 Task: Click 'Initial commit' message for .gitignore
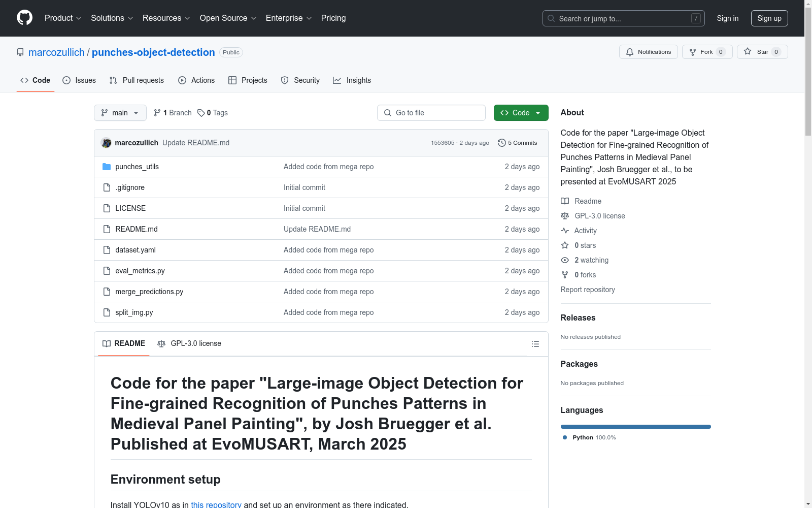click(x=304, y=187)
